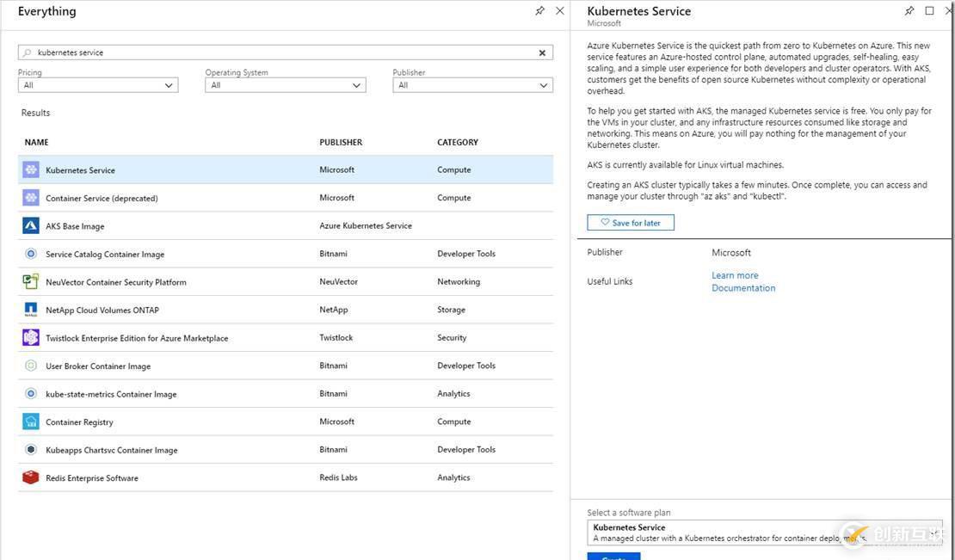The height and width of the screenshot is (560, 955).
Task: Click the Redis Enterprise Software icon
Action: [31, 477]
